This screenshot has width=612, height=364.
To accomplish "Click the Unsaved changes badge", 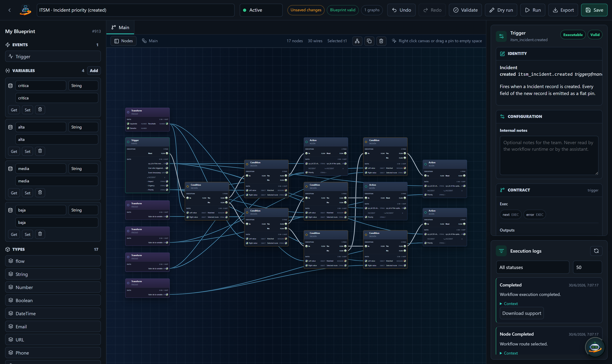I will point(306,10).
